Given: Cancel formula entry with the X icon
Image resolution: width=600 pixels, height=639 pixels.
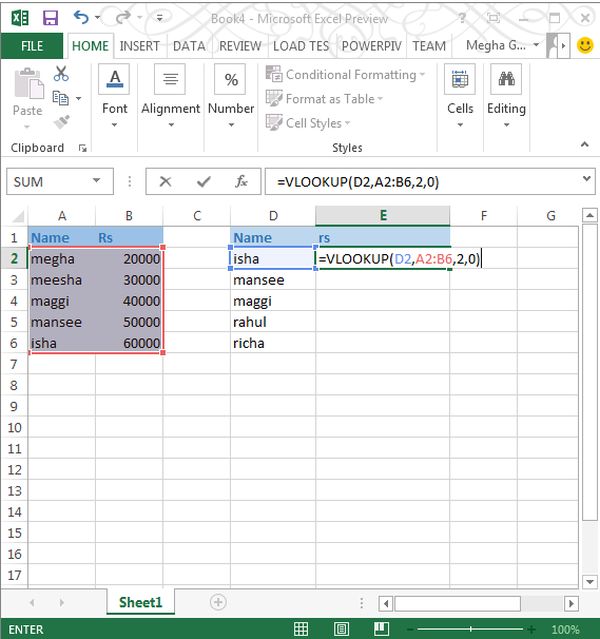Looking at the screenshot, I should (165, 182).
